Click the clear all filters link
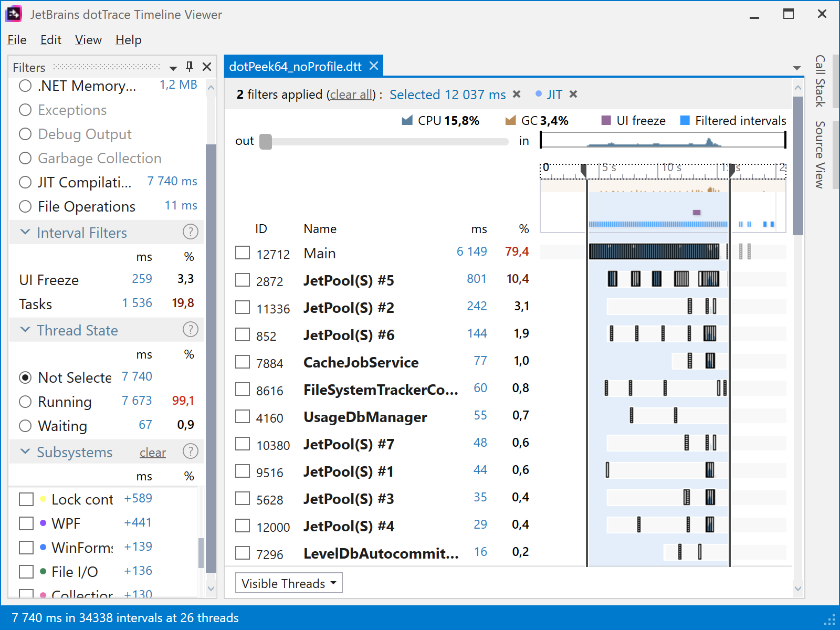This screenshot has width=840, height=630. coord(351,94)
